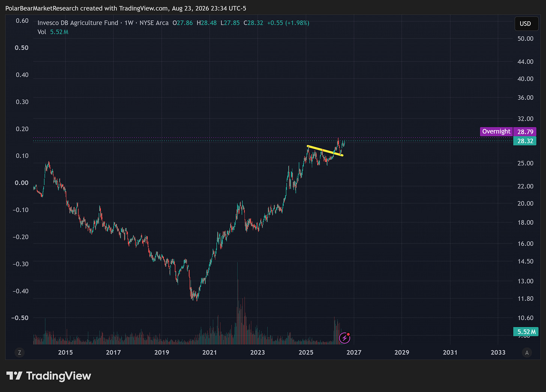Click the 2021 label on the time axis
Screen dimensions: 546x392
[x=210, y=352]
